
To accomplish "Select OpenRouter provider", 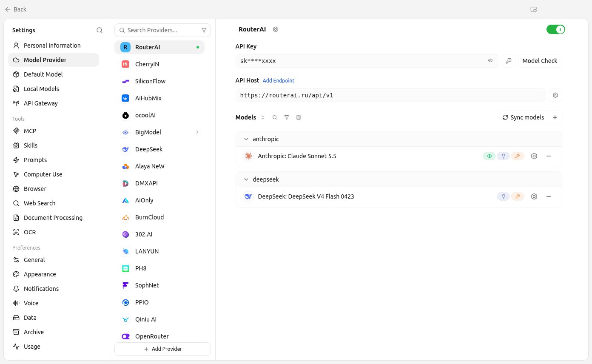I will 159,336.
